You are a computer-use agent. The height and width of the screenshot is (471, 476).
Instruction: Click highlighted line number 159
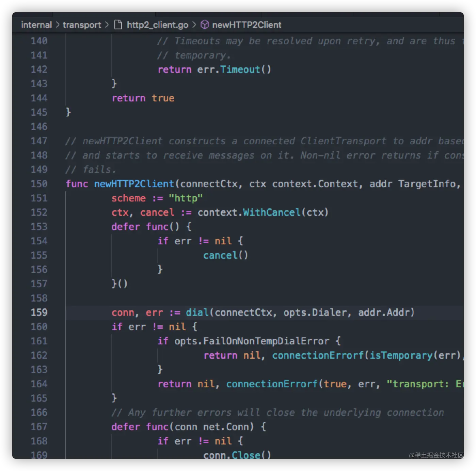[x=39, y=312]
